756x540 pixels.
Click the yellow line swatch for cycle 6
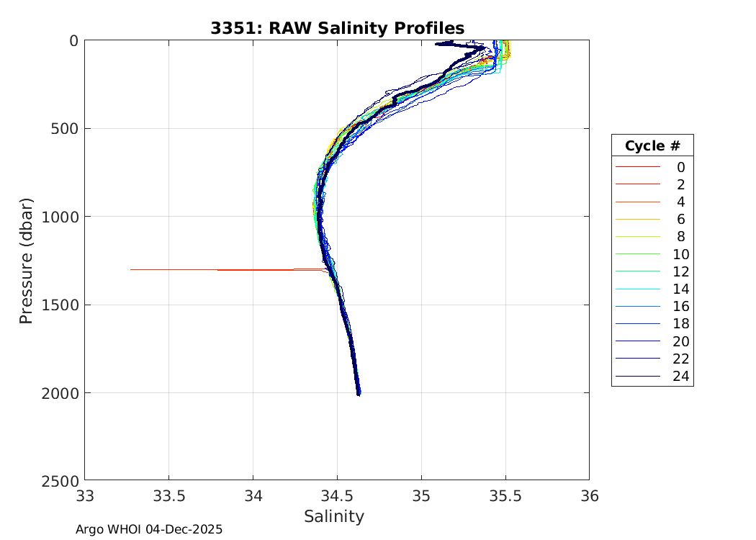coord(637,220)
